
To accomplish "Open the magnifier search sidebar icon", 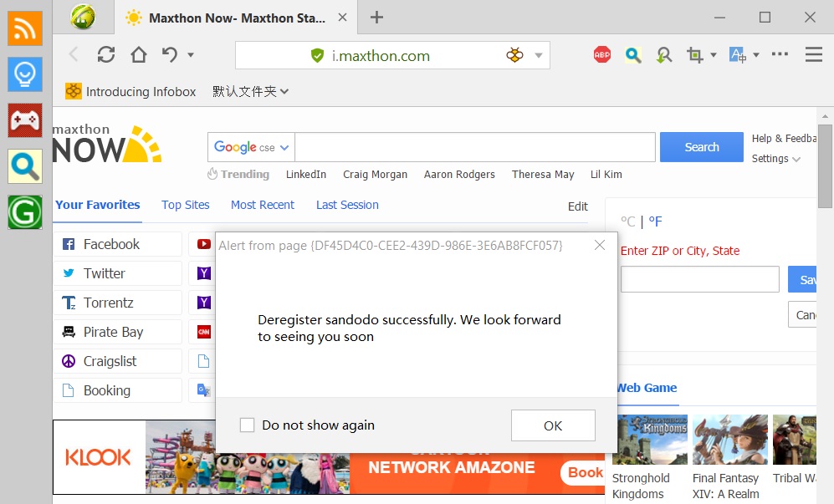I will pyautogui.click(x=25, y=166).
